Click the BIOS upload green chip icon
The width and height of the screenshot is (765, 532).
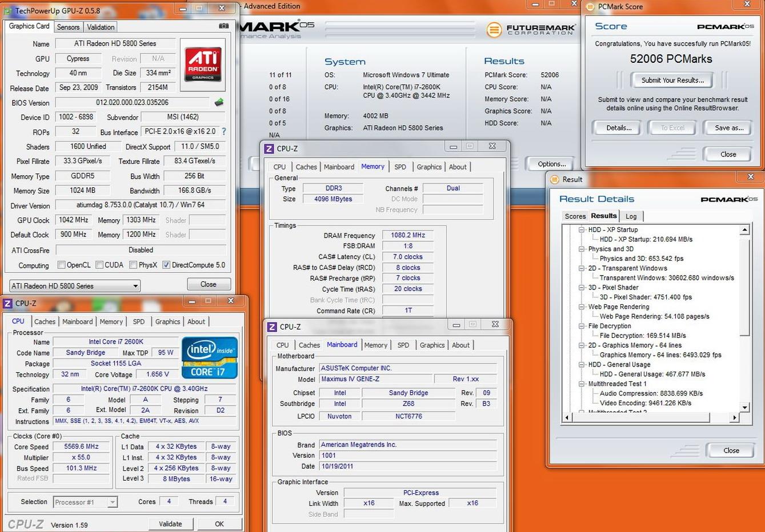[219, 103]
